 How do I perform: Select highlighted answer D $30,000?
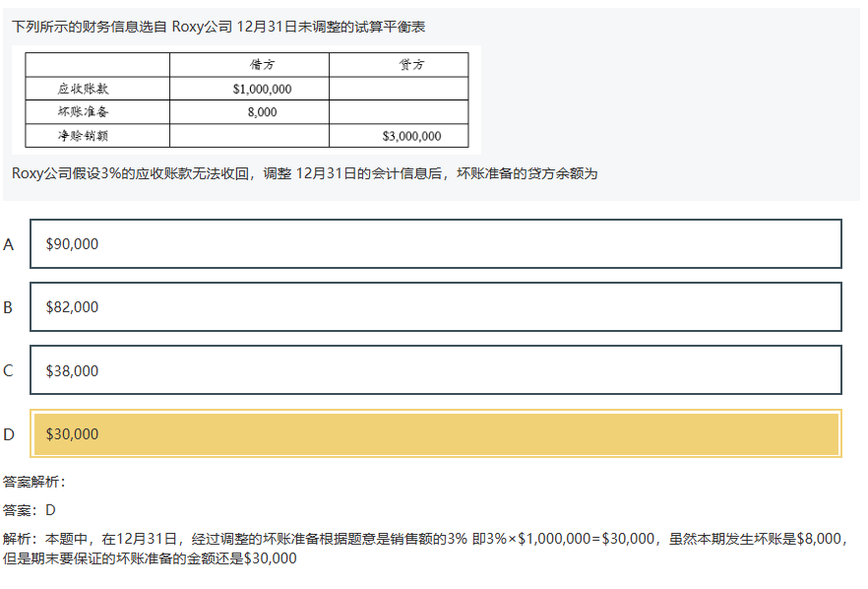[x=435, y=433]
